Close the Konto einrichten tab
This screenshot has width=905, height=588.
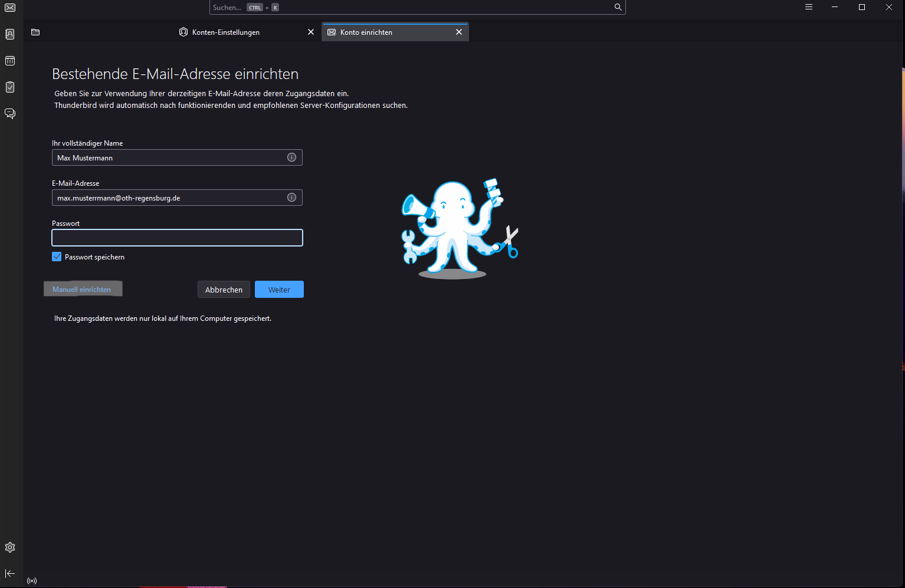[459, 32]
